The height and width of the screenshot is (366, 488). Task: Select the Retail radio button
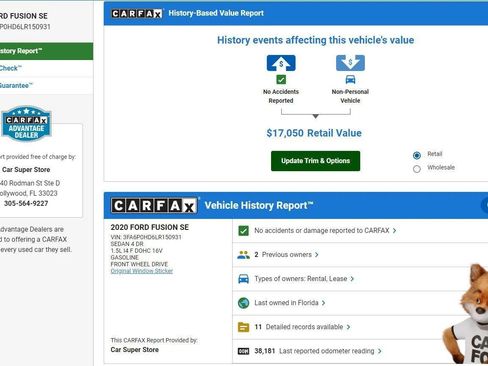417,155
